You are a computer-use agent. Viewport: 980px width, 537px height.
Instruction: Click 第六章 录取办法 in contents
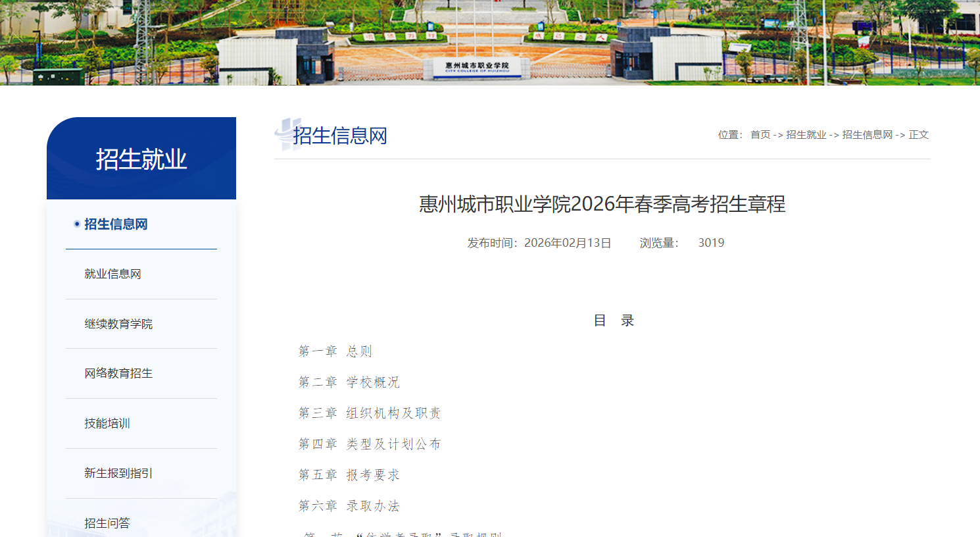(x=349, y=505)
